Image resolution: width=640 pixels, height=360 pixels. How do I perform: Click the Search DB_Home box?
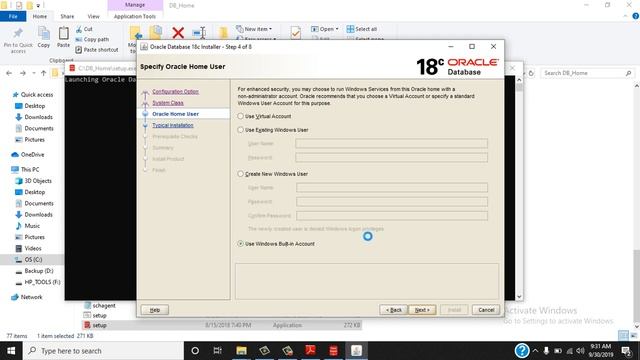point(588,73)
